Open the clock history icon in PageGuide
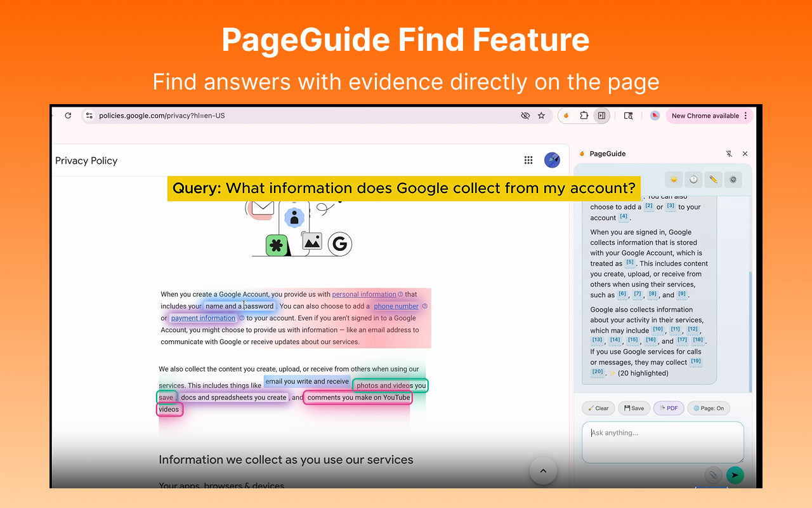This screenshot has width=812, height=508. (x=693, y=180)
